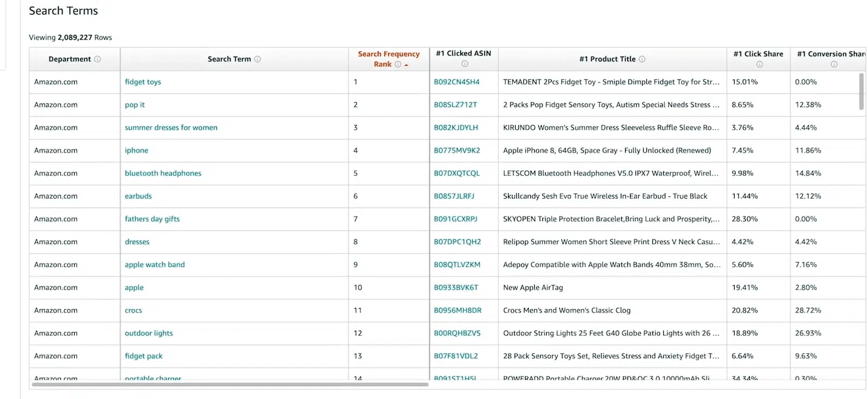
Task: Click info icon beside #1 Product Title
Action: point(642,59)
